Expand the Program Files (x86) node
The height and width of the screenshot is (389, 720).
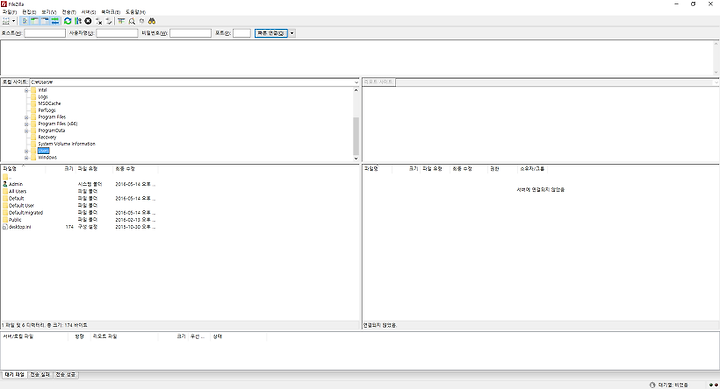26,124
